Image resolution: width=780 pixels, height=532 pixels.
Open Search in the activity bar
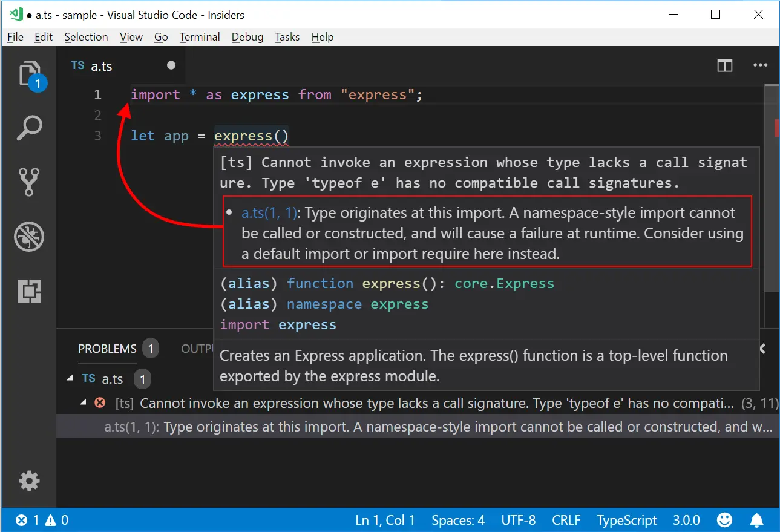[29, 127]
